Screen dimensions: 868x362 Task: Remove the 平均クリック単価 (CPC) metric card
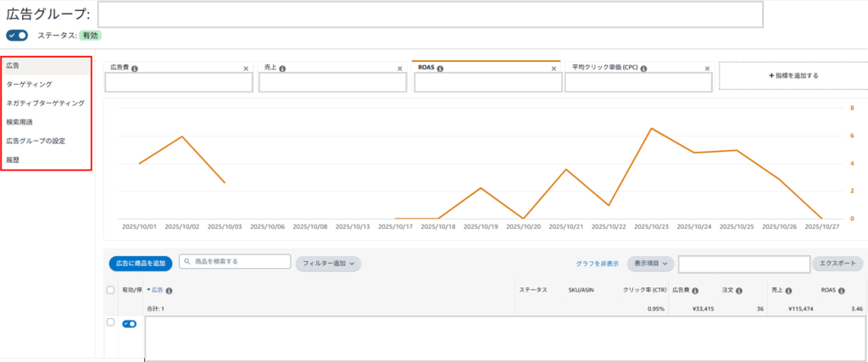[x=705, y=68]
